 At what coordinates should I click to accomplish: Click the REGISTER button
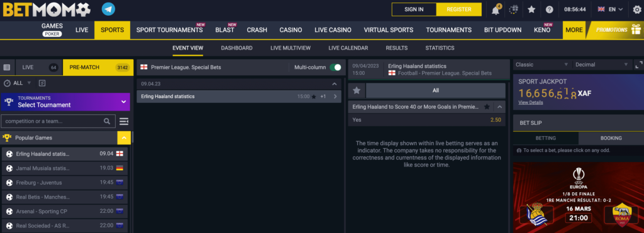(458, 9)
